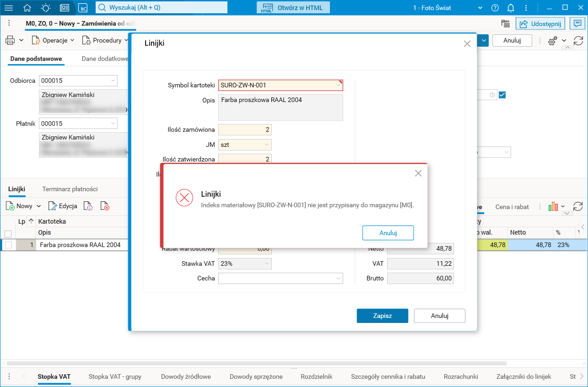
Task: Close the Linijki form with the X
Action: [467, 43]
